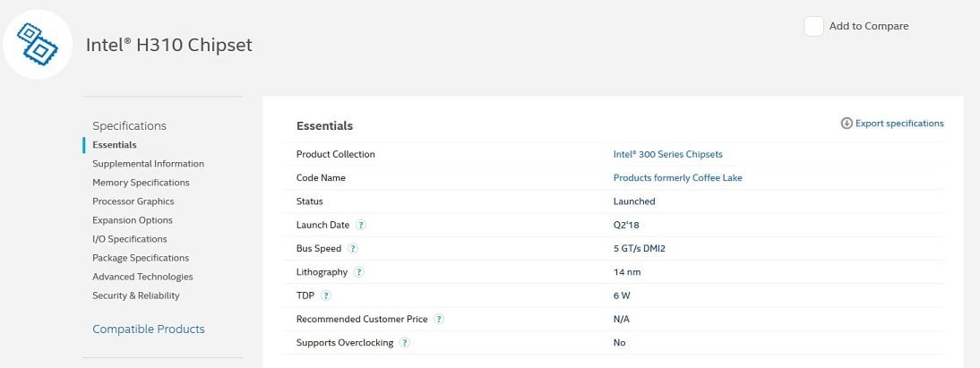Show the Lithography help tooltip icon
Screen dimensions: 980x368
point(358,272)
